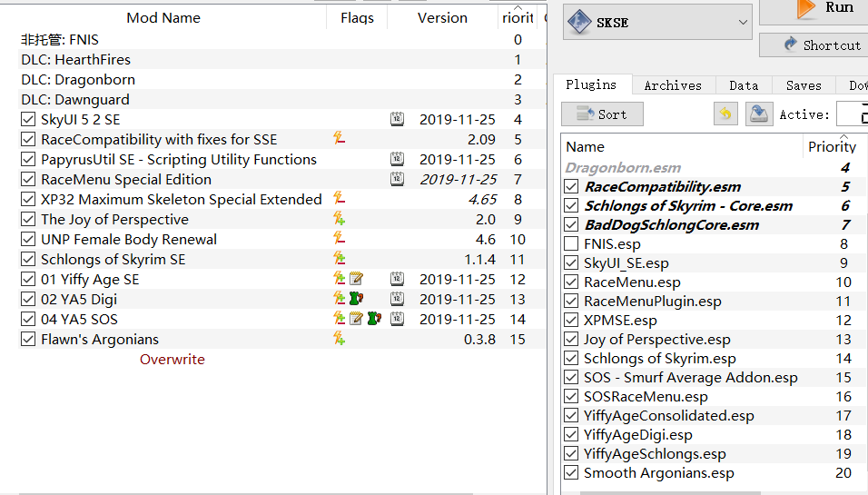Select the 非托管: FNIS mod row
Screen dimensions: 868x495
282,39
